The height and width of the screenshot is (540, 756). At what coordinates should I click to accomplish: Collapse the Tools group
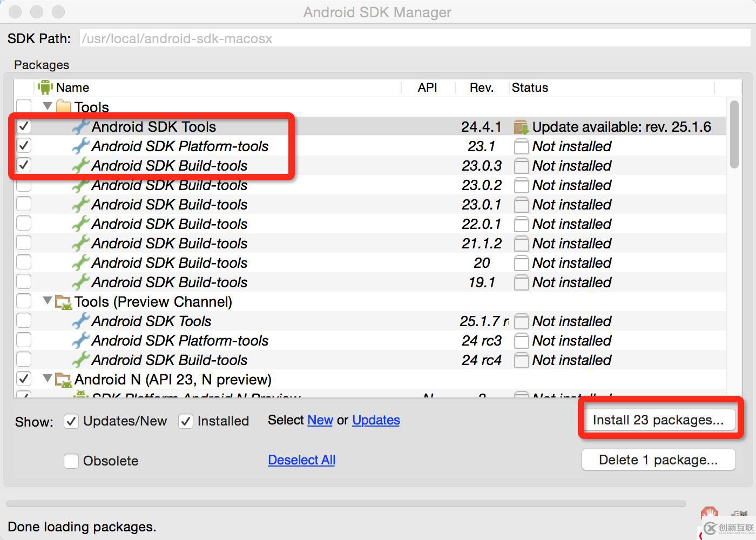[x=48, y=106]
